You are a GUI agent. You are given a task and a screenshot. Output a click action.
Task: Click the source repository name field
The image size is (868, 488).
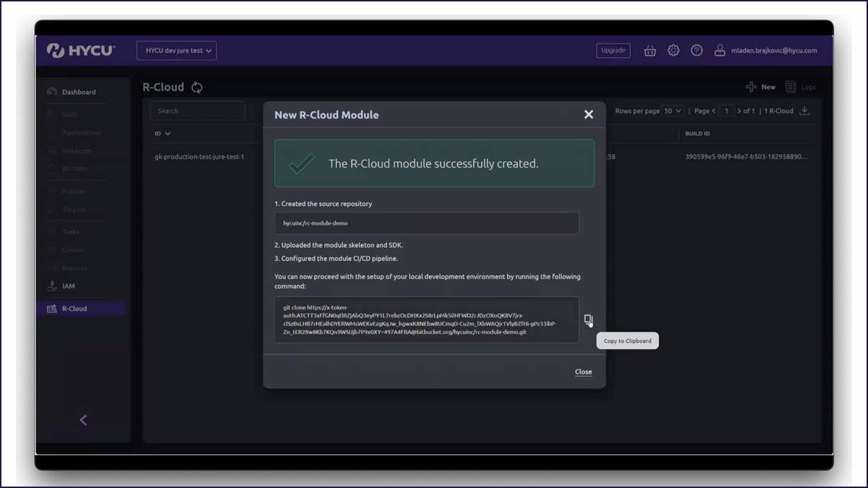click(426, 223)
